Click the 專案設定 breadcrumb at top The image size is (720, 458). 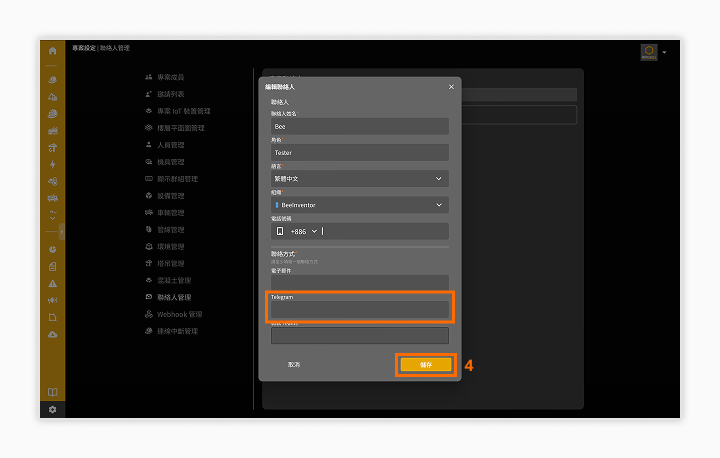tap(84, 48)
